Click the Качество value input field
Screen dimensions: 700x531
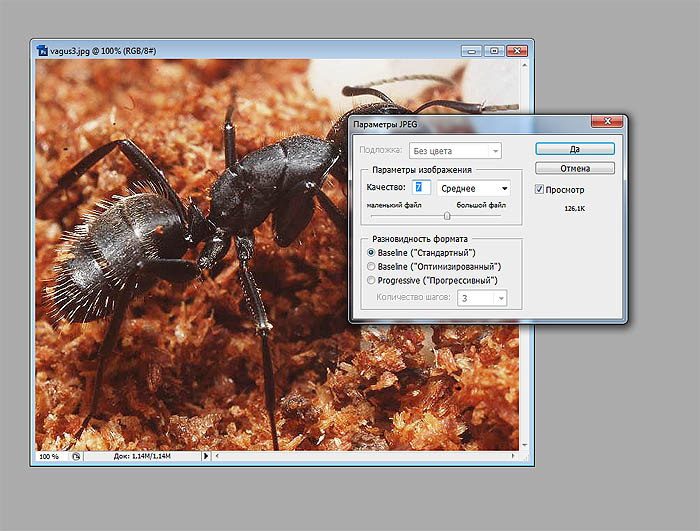pyautogui.click(x=422, y=187)
